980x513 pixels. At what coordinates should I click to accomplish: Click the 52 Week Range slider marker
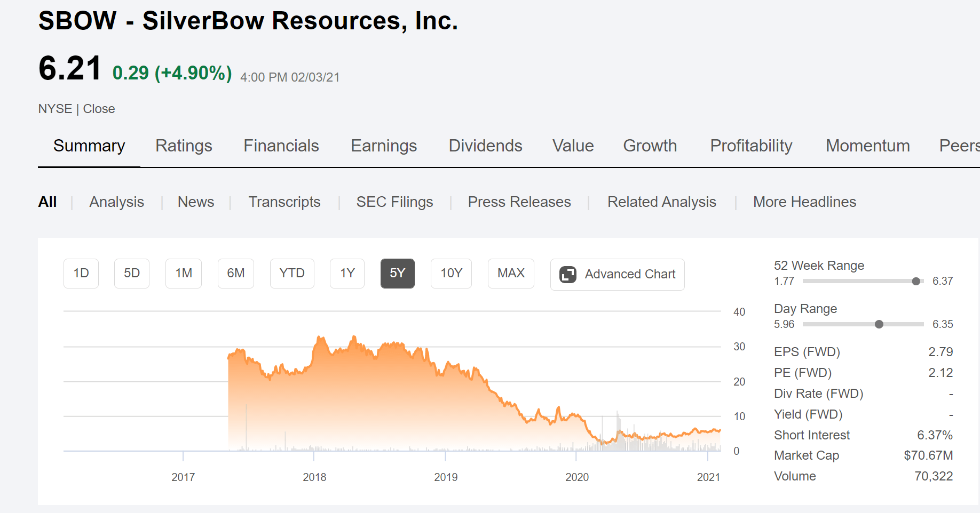pyautogui.click(x=916, y=281)
